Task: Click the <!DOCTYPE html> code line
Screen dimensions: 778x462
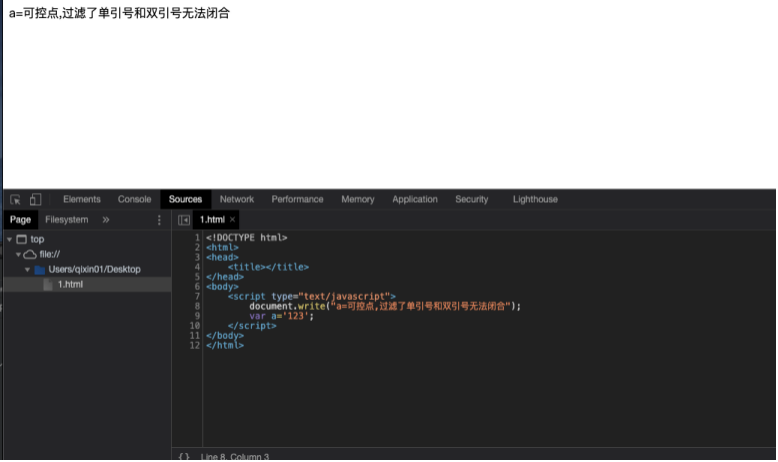Action: [247, 238]
